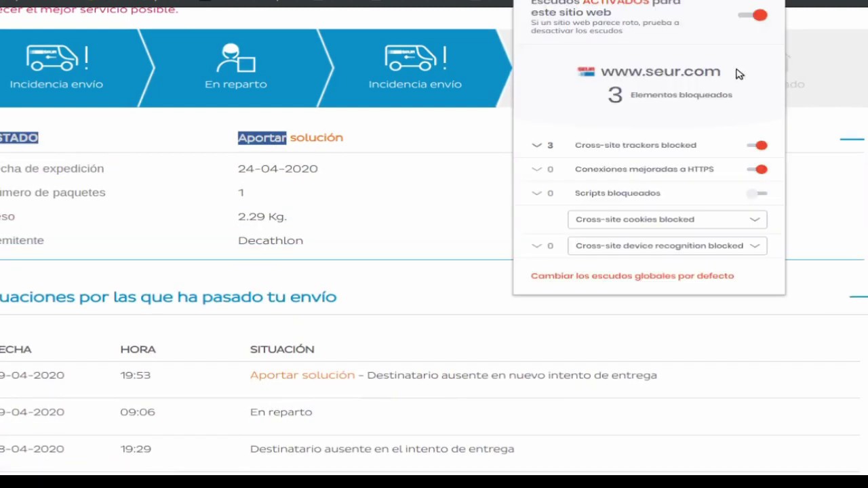Click the van icon beside the shields panel
Screen dimensions: 868x488
[x=415, y=58]
